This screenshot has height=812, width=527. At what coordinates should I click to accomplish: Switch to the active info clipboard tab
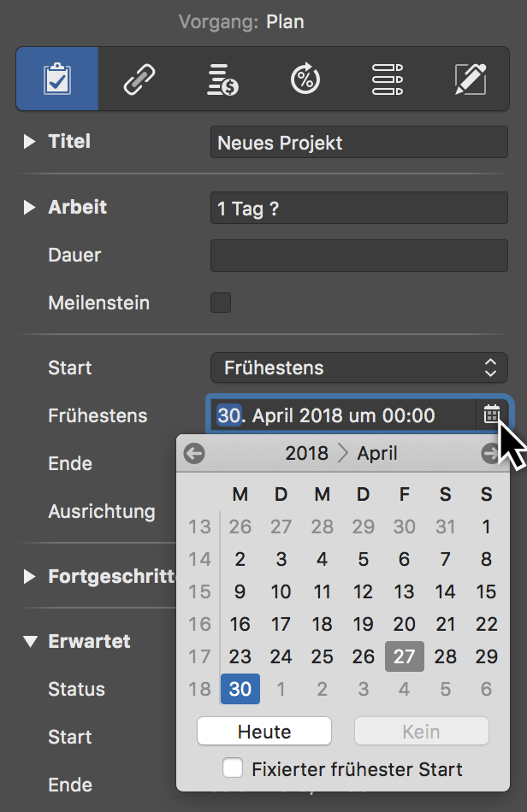pos(56,79)
